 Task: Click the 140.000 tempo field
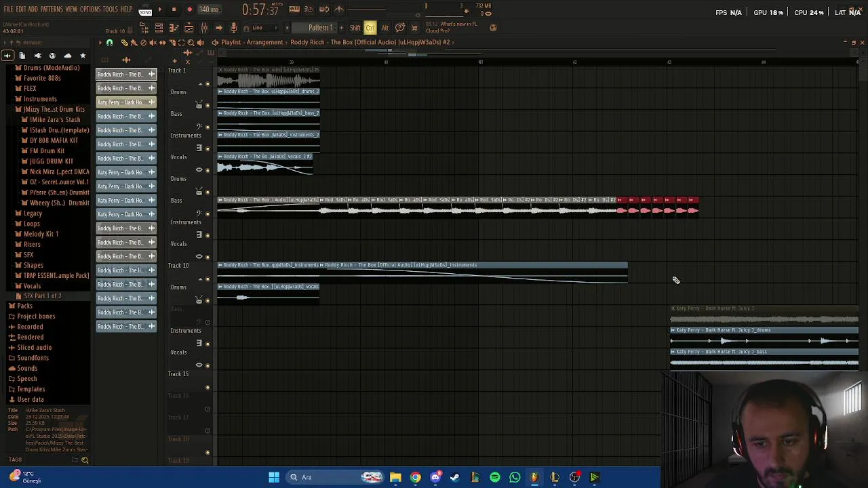tap(209, 9)
